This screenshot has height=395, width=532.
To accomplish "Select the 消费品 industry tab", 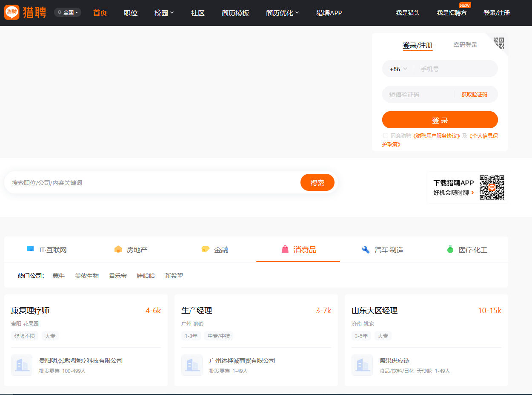I will [298, 250].
